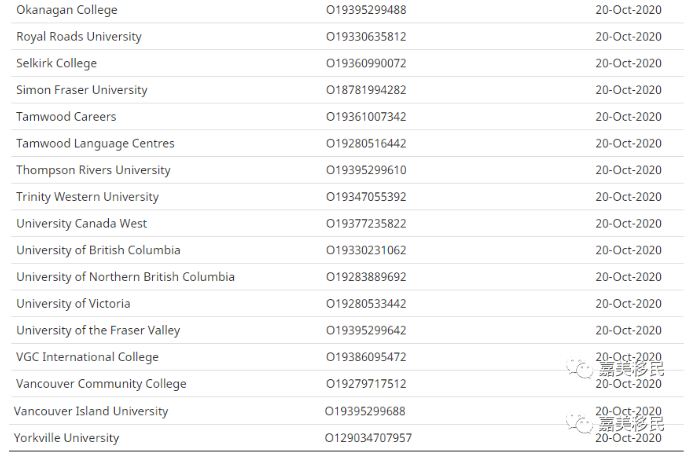691x459 pixels.
Task: Click DLI number O19330231062
Action: click(366, 250)
